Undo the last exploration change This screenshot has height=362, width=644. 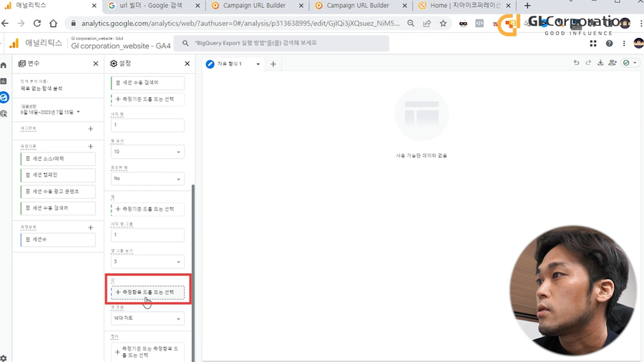576,63
